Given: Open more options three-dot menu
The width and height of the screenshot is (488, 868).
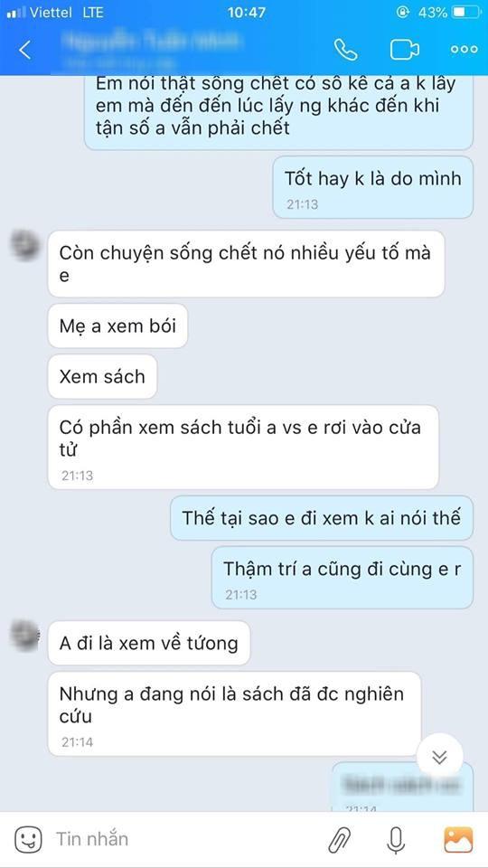Looking at the screenshot, I should 464,49.
